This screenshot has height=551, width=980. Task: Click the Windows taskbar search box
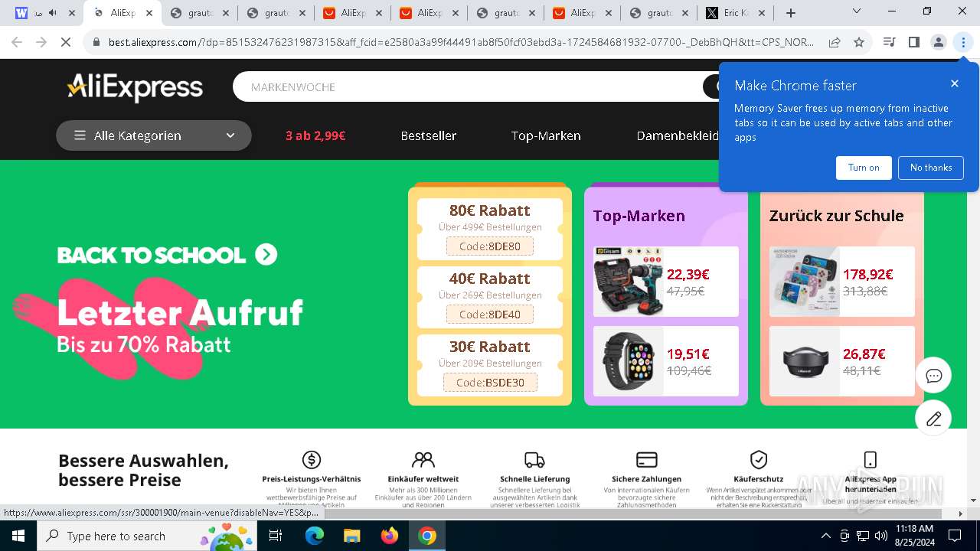coord(147,536)
